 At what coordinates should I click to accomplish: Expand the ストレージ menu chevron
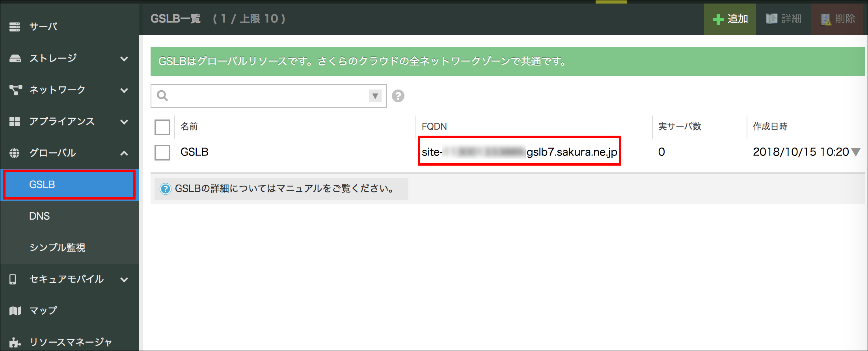124,59
